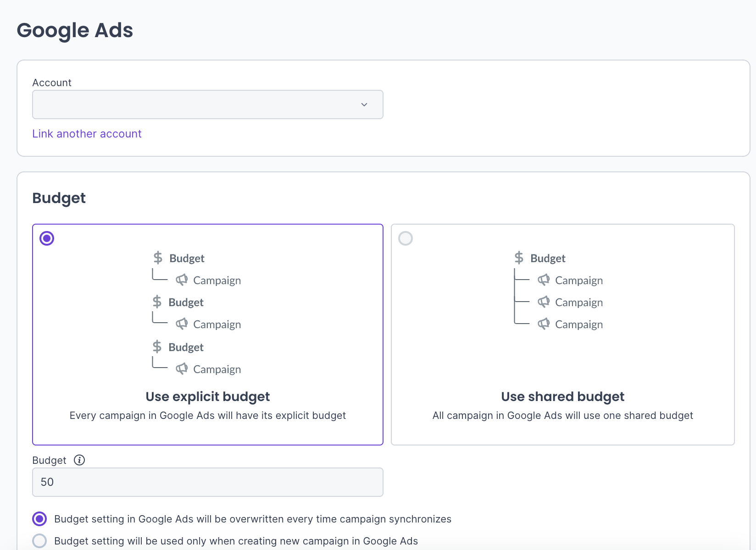This screenshot has height=550, width=756.
Task: Open the Account dropdown
Action: (207, 104)
